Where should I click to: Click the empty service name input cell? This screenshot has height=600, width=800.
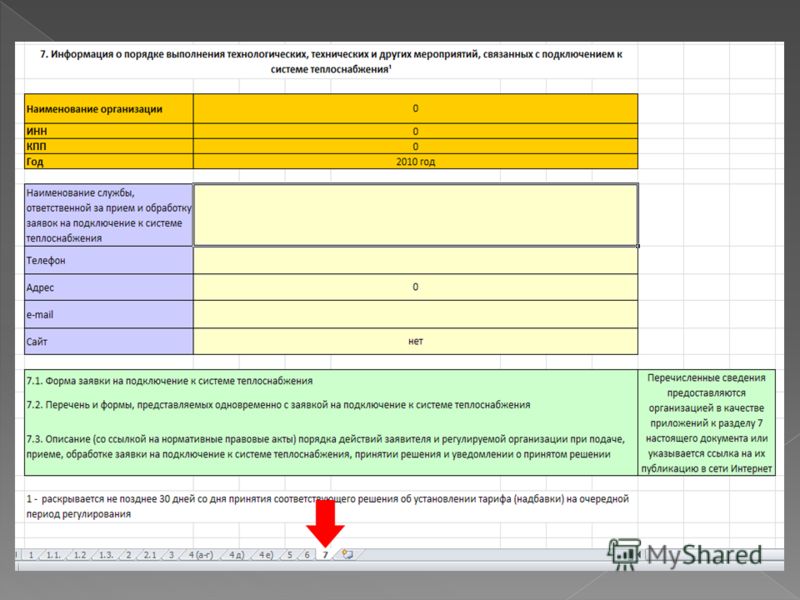415,215
